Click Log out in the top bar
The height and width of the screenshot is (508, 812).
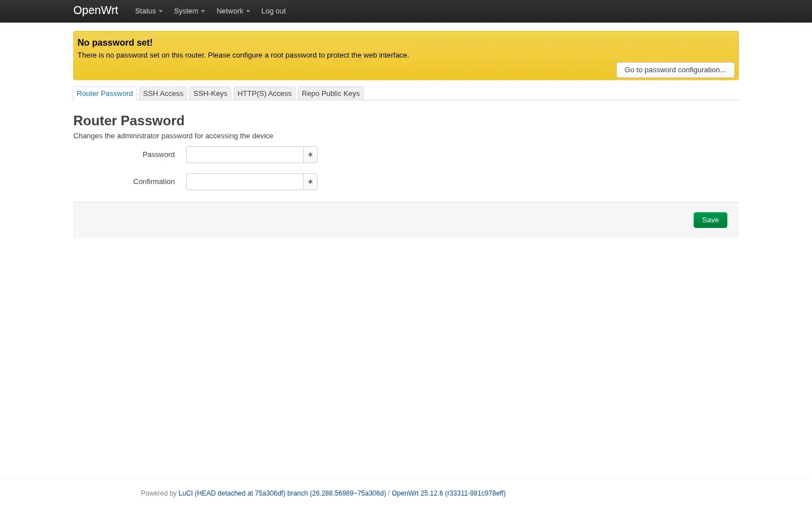click(x=273, y=11)
